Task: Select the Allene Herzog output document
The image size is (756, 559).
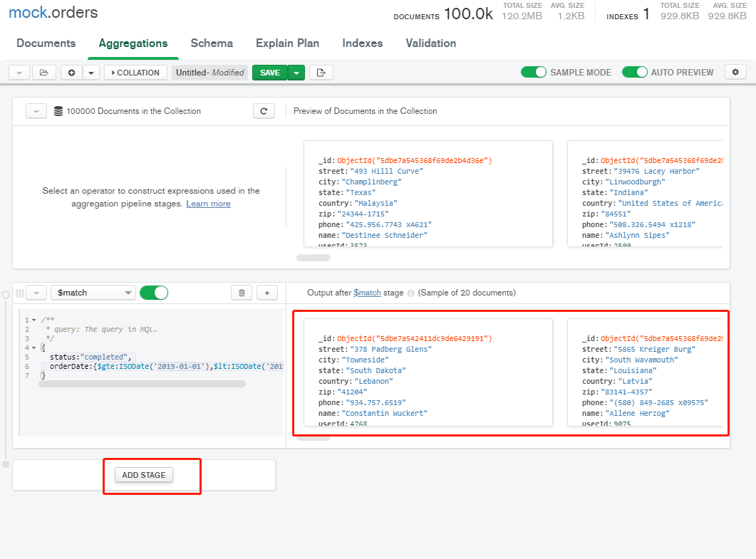Action: [645, 372]
